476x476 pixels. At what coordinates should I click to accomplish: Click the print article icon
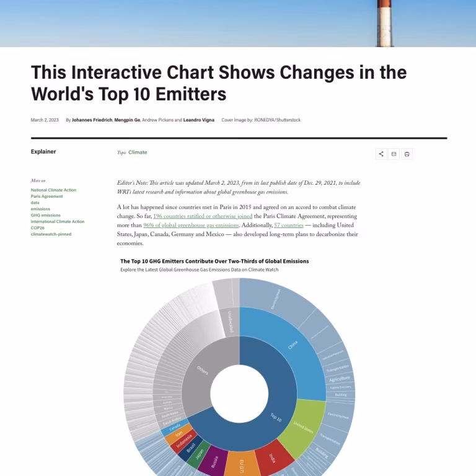(x=407, y=154)
